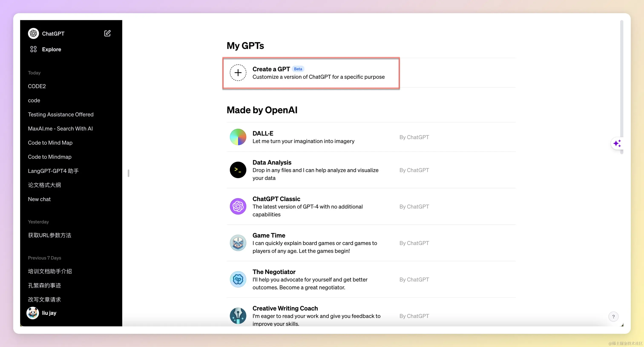Click the Data Analysis terminal icon
Screen dimensions: 644x347
pyautogui.click(x=238, y=170)
